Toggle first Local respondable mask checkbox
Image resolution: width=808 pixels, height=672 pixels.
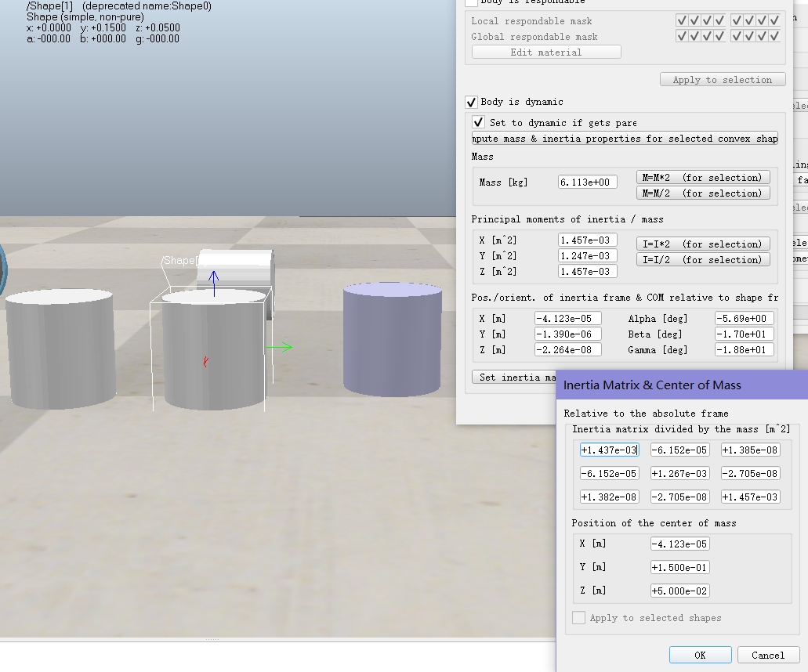pos(682,20)
